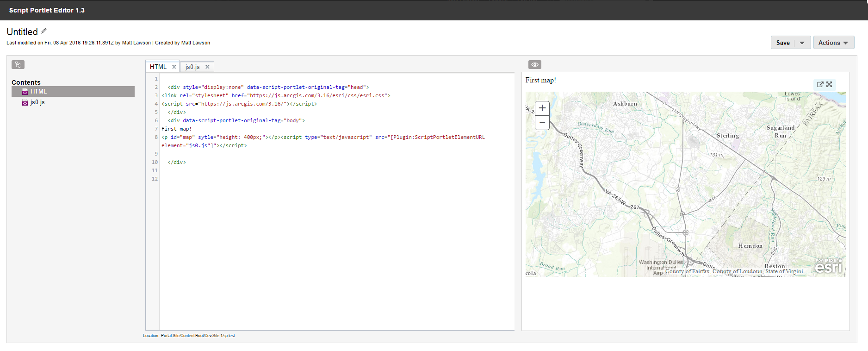This screenshot has width=868, height=351.
Task: Select js0.js in the Contents tree
Action: pyautogui.click(x=37, y=102)
